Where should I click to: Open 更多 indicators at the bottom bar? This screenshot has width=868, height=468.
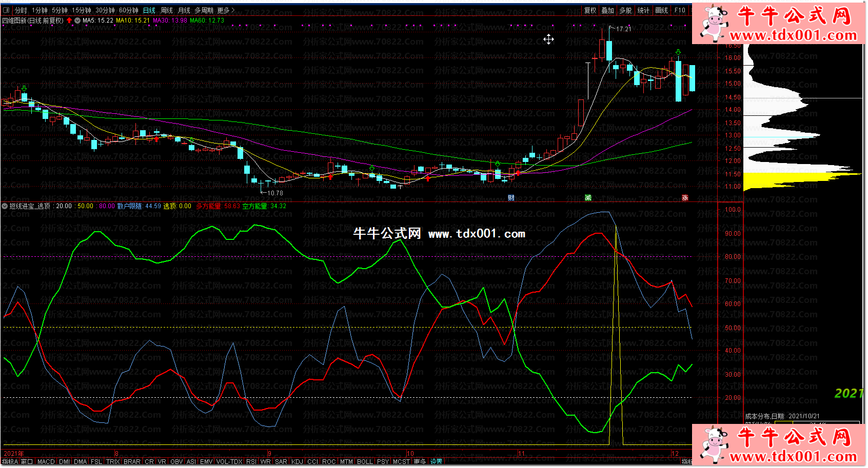(x=420, y=462)
